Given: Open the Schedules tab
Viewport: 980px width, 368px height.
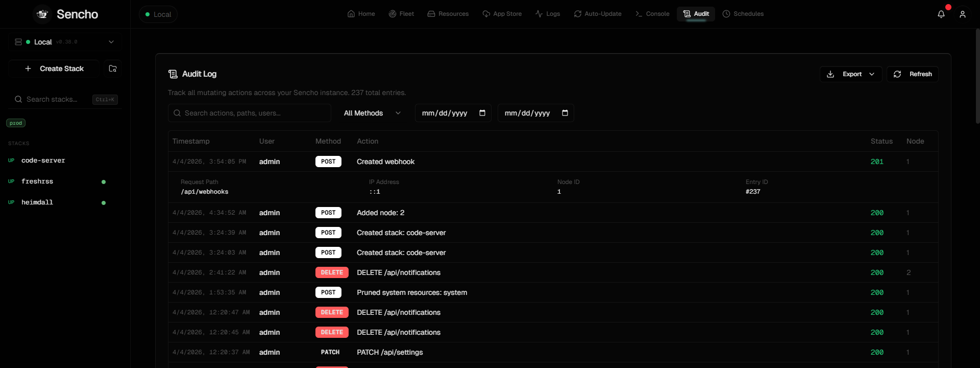Looking at the screenshot, I should [x=743, y=14].
